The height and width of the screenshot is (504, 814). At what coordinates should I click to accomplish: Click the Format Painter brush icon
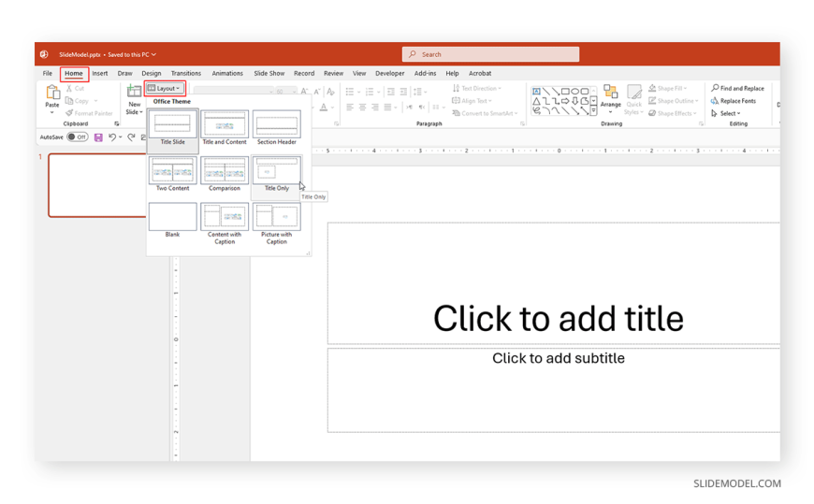click(69, 113)
